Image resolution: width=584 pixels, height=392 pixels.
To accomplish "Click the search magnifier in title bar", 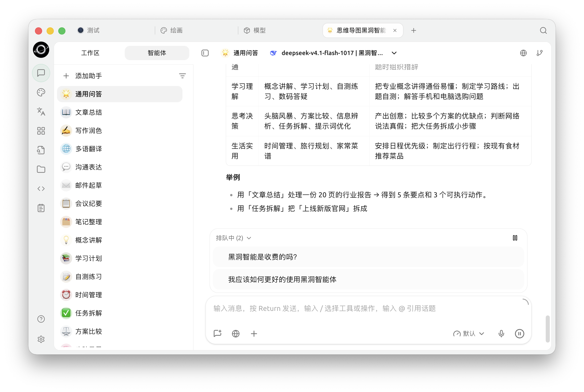I will click(543, 30).
